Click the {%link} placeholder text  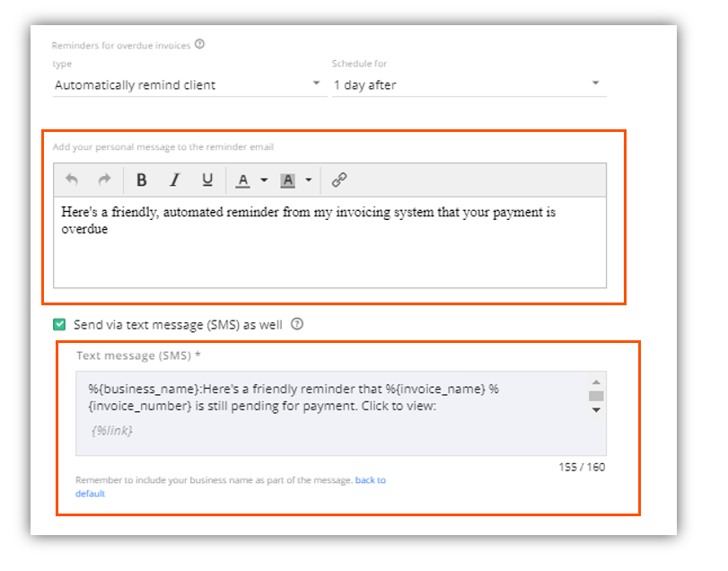pos(112,431)
